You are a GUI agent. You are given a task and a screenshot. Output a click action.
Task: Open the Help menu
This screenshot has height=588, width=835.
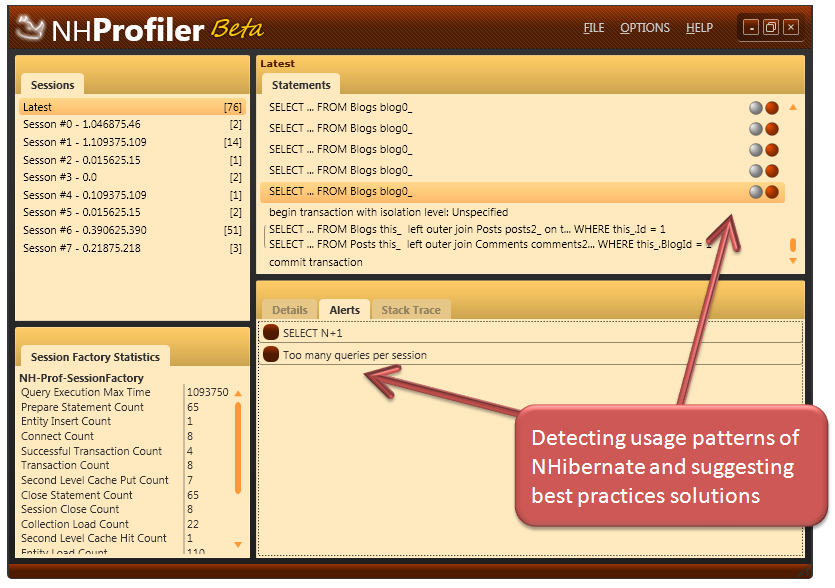[699, 28]
